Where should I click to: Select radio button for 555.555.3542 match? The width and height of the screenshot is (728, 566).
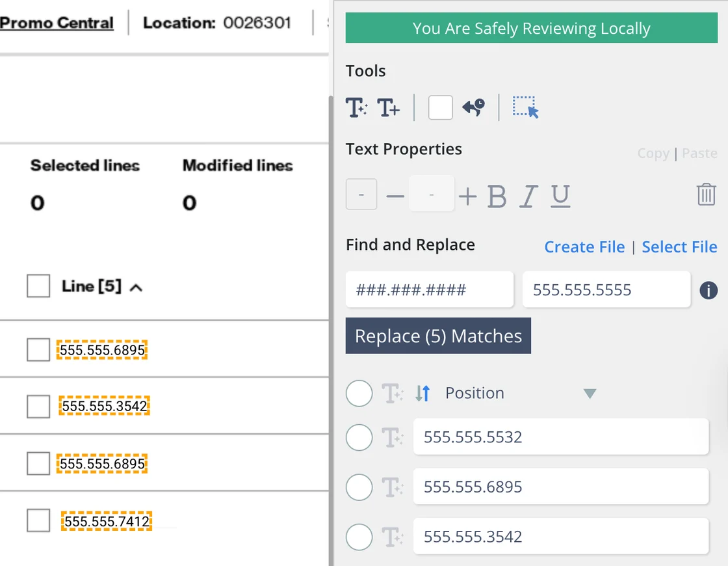[x=359, y=537]
